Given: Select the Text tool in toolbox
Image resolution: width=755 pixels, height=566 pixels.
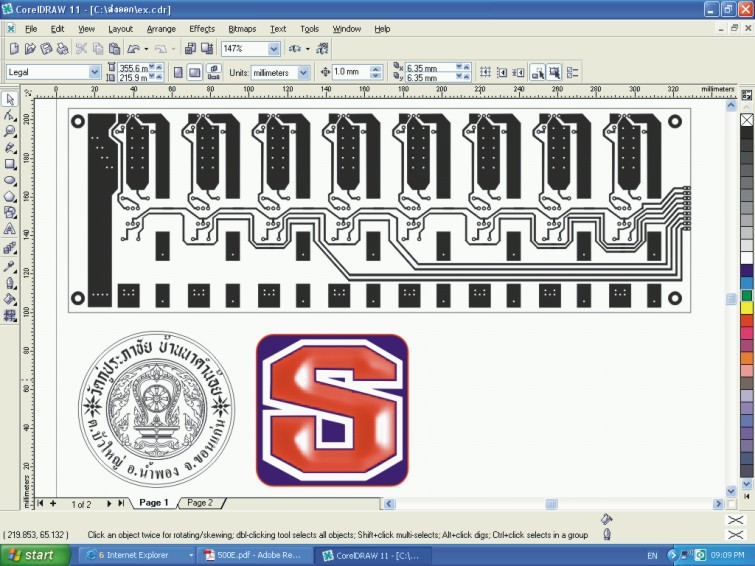Looking at the screenshot, I should click(x=10, y=229).
